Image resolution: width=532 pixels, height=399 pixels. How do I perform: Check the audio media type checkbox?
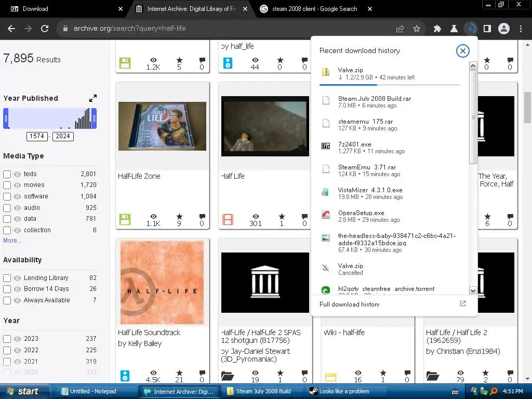pyautogui.click(x=7, y=208)
